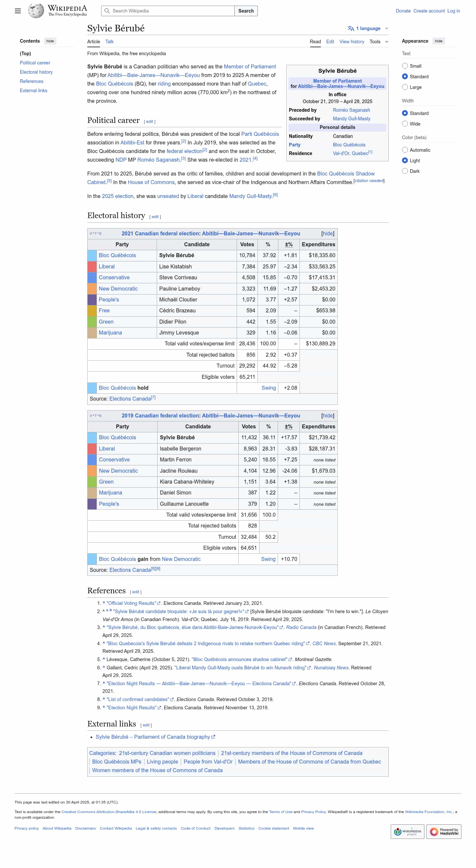
Task: Hide the Contents sidebar
Action: [50, 41]
